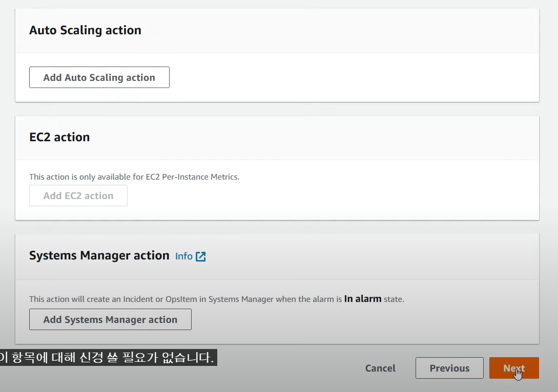Viewport: 558px width, 392px height.
Task: Click the EC2 Per-Instance Metrics note text
Action: (134, 177)
